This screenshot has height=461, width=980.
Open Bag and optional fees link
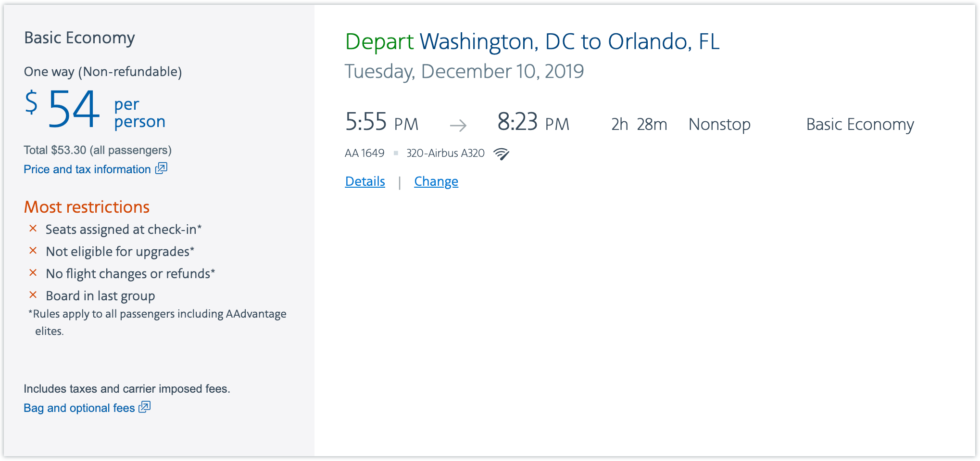click(x=79, y=408)
